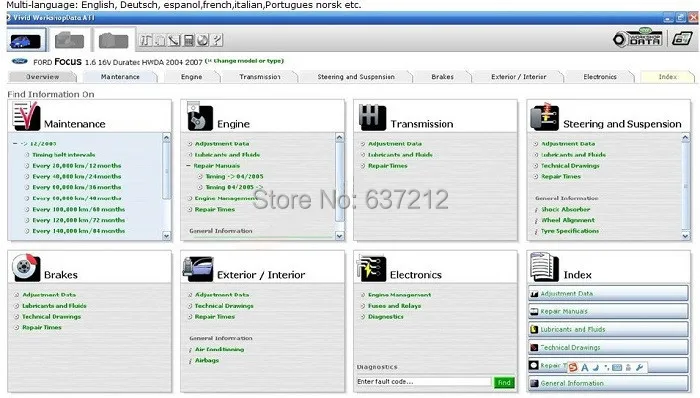Switch to the Steering and Suspension tab

tap(356, 77)
